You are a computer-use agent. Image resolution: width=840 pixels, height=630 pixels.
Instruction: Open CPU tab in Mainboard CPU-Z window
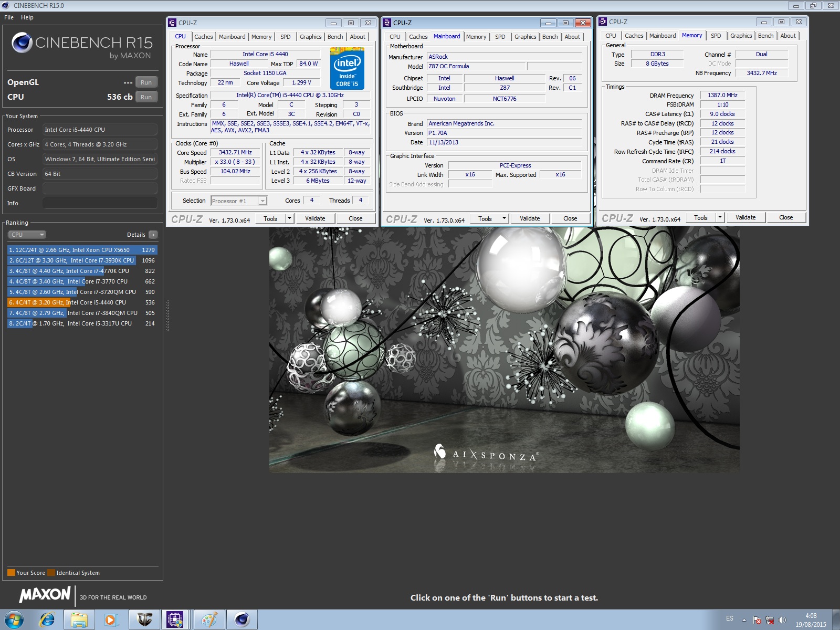pyautogui.click(x=395, y=37)
